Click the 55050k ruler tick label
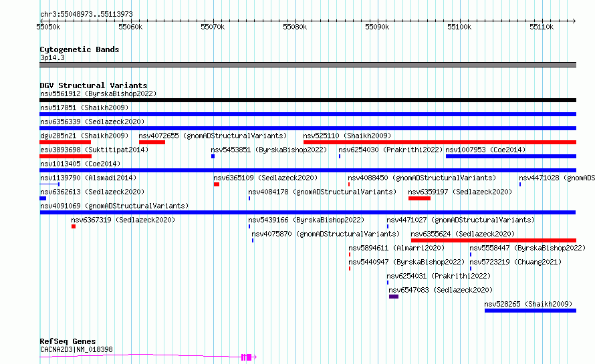This screenshot has height=364, width=595. tap(48, 27)
